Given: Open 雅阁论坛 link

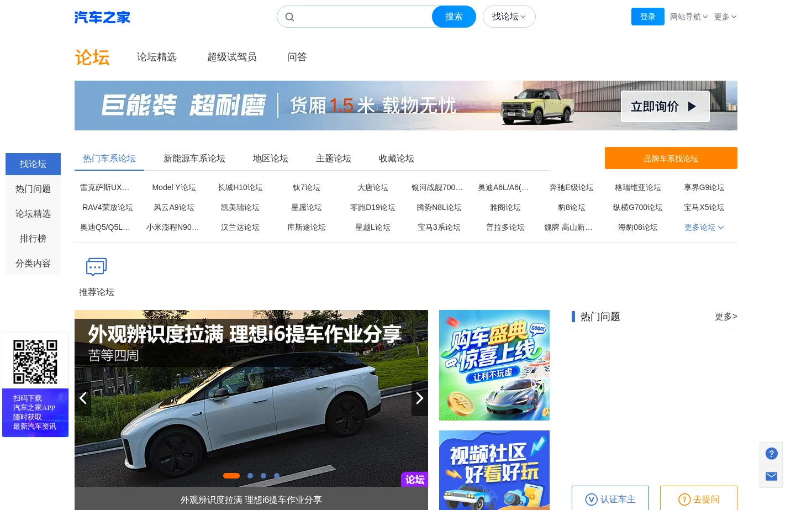Looking at the screenshot, I should 505,207.
